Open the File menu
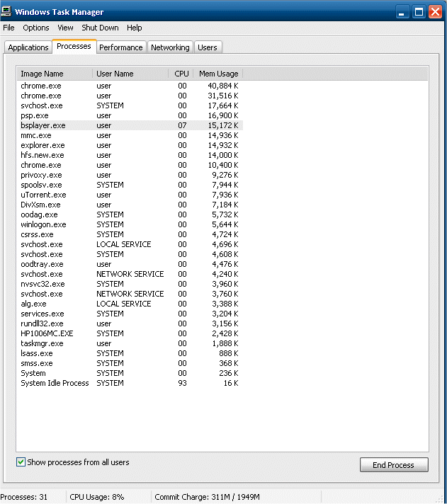The width and height of the screenshot is (447, 504). [9, 28]
